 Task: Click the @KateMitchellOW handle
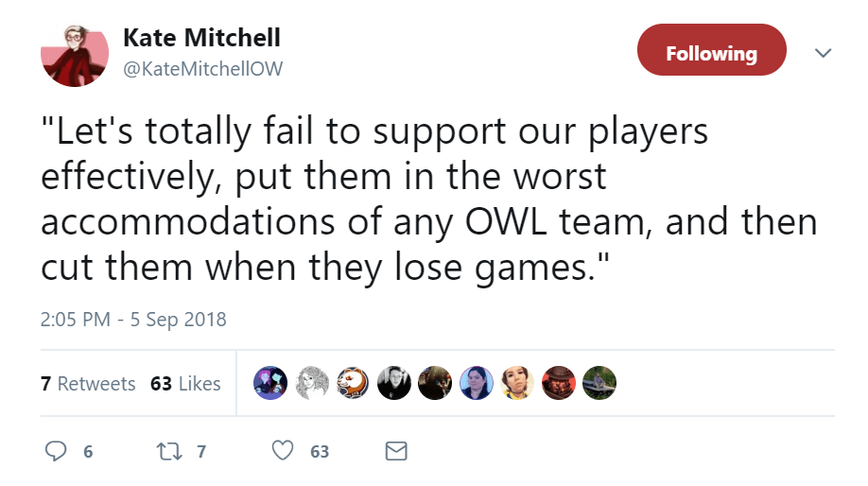(203, 69)
